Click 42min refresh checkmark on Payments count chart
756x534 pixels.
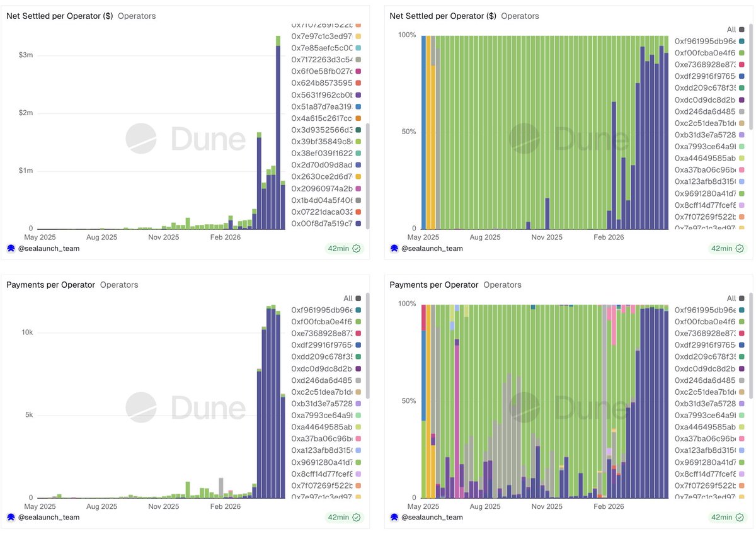click(357, 517)
